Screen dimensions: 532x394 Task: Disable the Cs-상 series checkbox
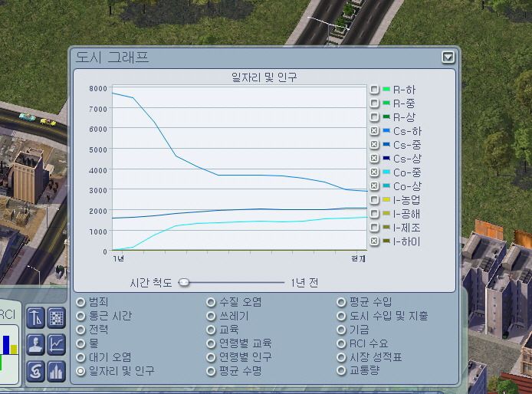pos(374,159)
